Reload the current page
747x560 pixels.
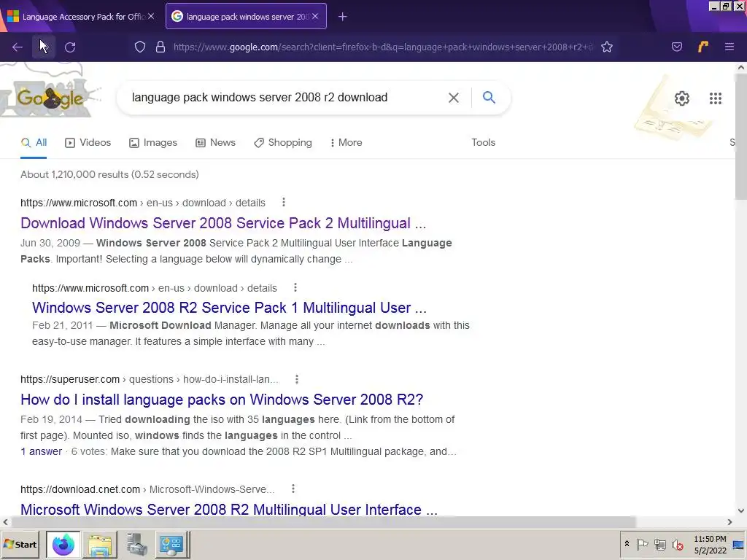[x=70, y=47]
